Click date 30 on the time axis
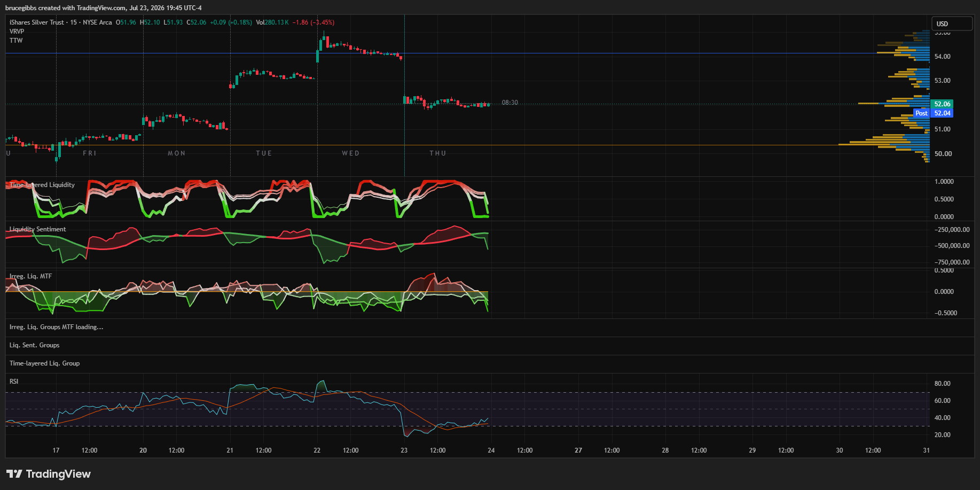This screenshot has height=490, width=980. (840, 450)
